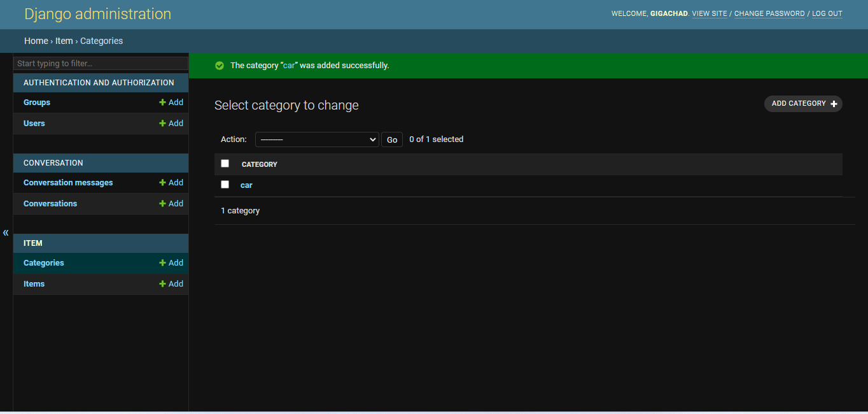Viewport: 868px width, 414px height.
Task: Uncheck the car row selection box
Action: coord(225,184)
